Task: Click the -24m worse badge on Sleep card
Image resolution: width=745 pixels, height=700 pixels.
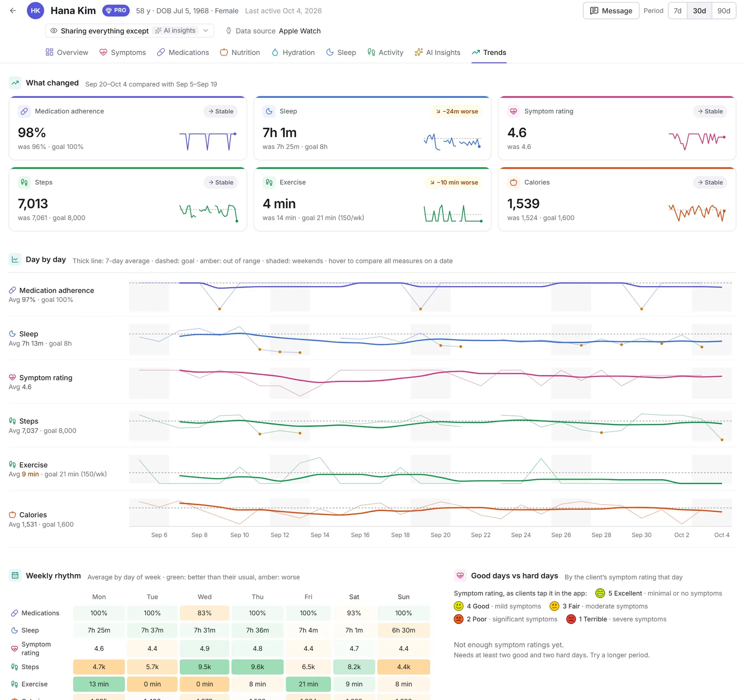Action: 456,111
